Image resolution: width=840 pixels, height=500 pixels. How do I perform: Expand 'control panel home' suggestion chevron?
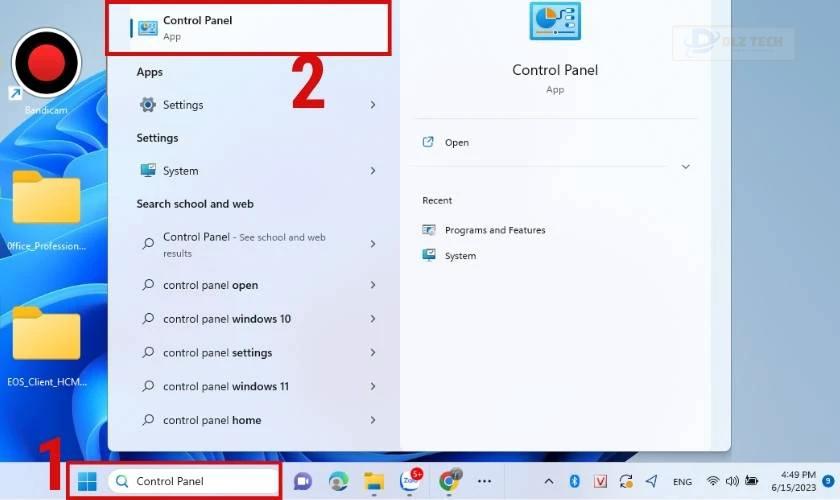click(x=373, y=420)
